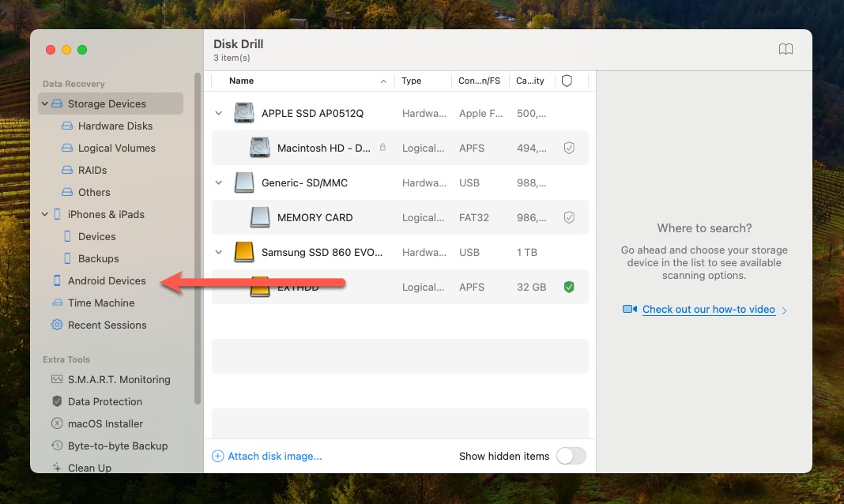Click the S.M.A.R.T. Monitoring icon
Screen dimensions: 844x504
tap(57, 379)
